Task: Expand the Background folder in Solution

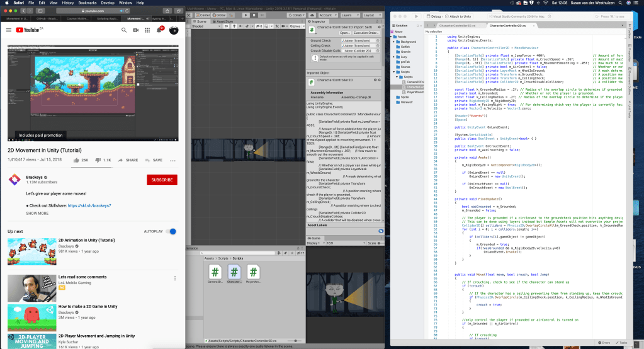Action: [395, 42]
